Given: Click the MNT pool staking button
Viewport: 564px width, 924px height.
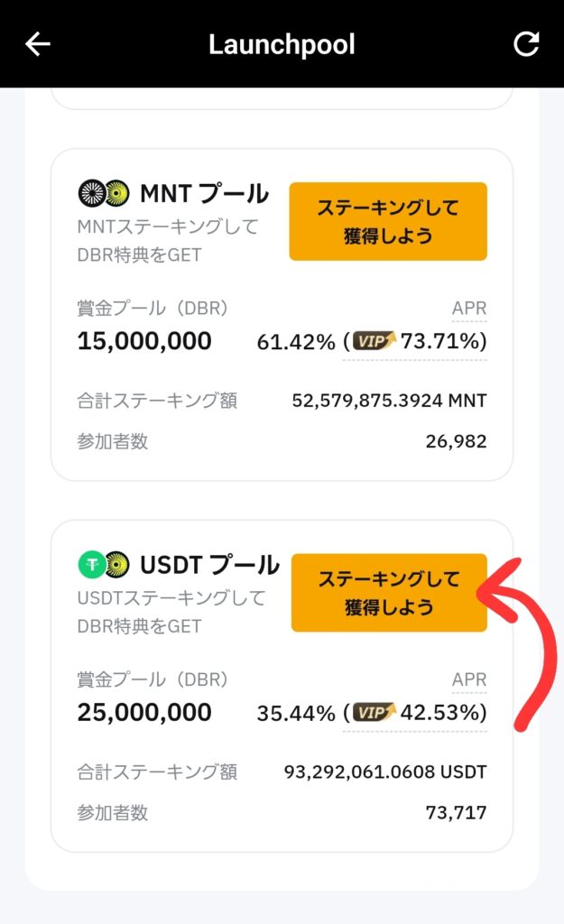Looking at the screenshot, I should (388, 221).
